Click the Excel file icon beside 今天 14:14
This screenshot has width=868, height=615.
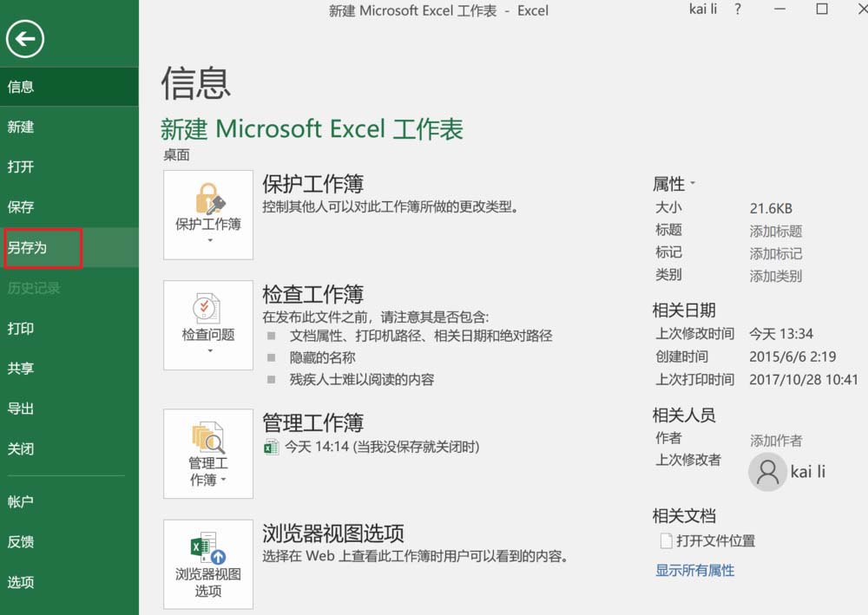pyautogui.click(x=271, y=447)
